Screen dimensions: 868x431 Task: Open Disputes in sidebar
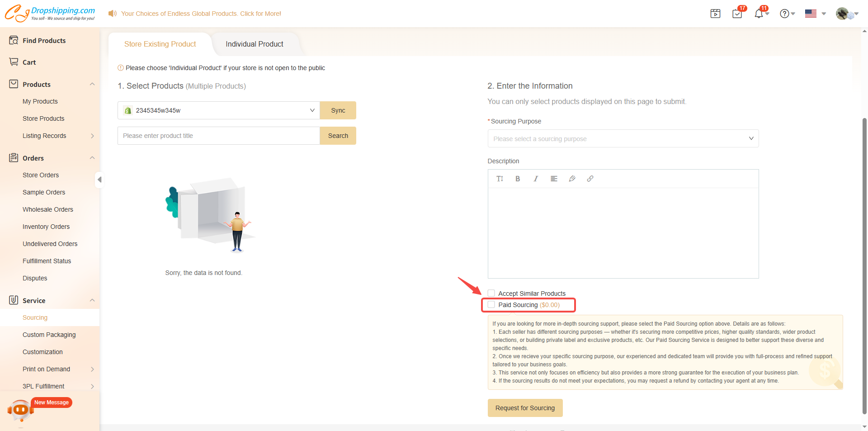[35, 278]
